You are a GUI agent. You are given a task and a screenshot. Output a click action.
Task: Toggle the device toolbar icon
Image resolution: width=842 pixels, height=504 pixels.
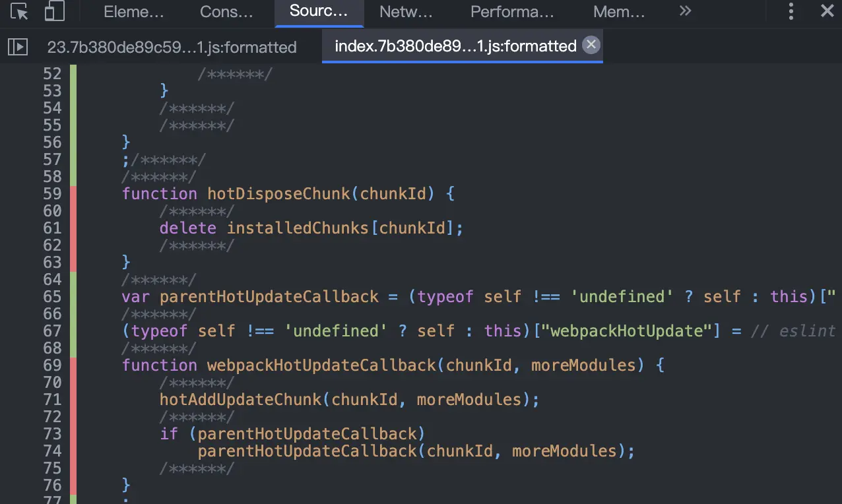[x=55, y=12]
